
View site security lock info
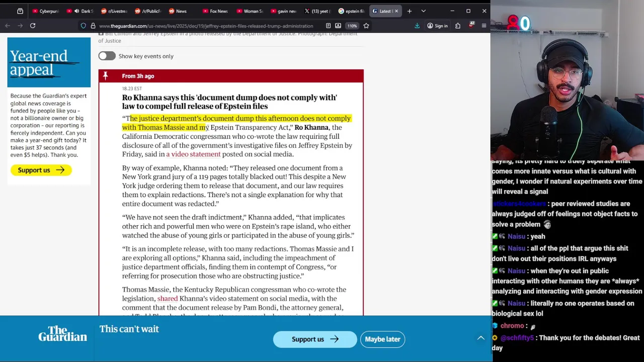click(93, 26)
